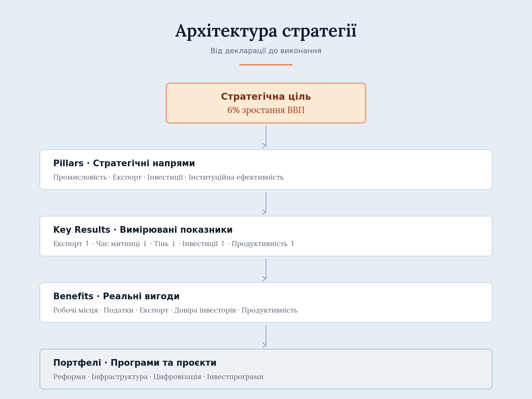Click the orange divider line under subtitle
Viewport: 532px width, 399px height.
pos(266,65)
